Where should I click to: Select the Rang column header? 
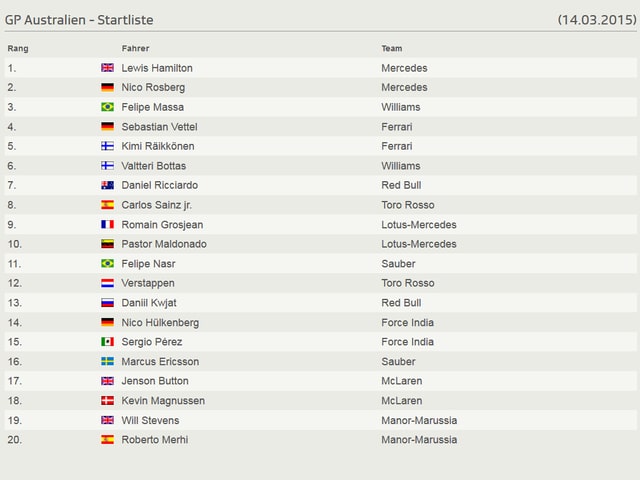click(18, 49)
